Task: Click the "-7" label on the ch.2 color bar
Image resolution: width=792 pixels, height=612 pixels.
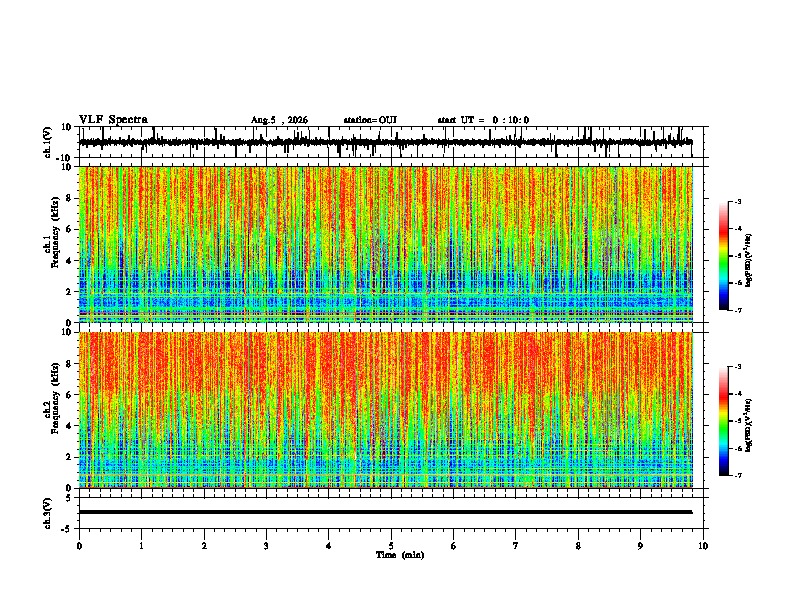Action: [738, 475]
